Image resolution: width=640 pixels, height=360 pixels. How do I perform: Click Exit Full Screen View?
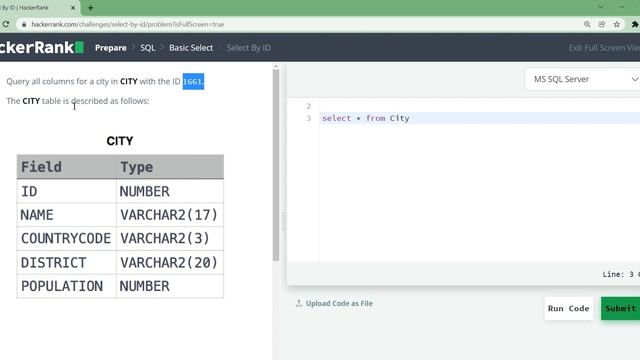(604, 48)
